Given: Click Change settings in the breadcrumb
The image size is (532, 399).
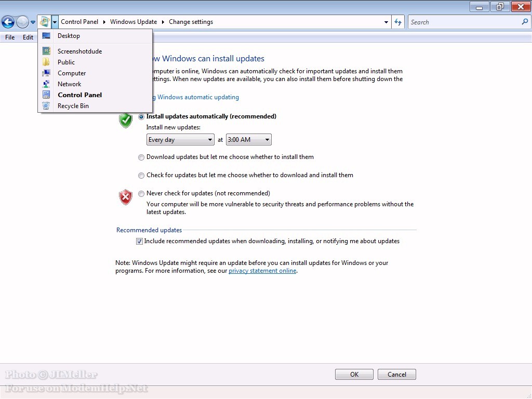Looking at the screenshot, I should point(191,22).
